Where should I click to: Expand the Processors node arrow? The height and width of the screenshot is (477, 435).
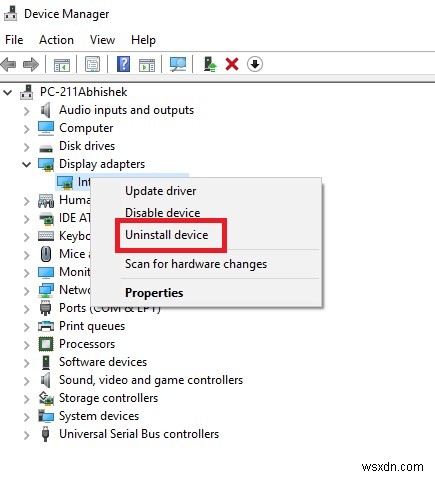tap(27, 345)
